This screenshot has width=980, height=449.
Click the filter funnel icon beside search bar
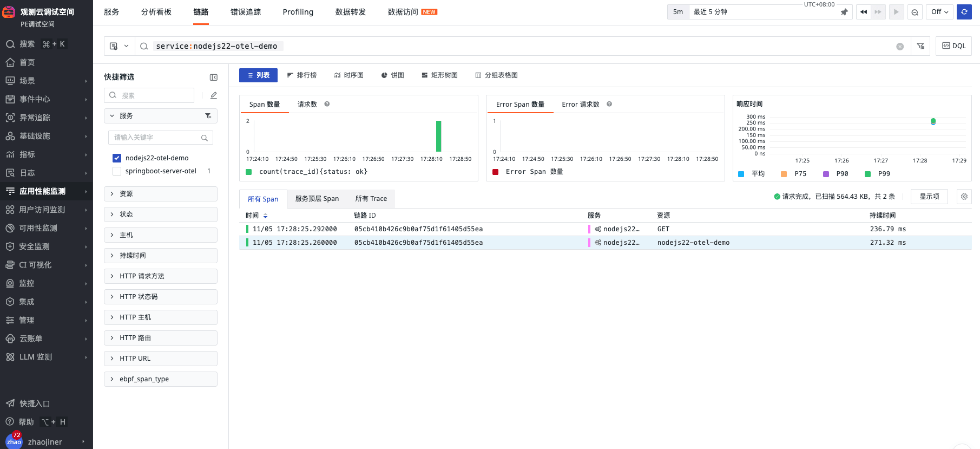point(920,46)
